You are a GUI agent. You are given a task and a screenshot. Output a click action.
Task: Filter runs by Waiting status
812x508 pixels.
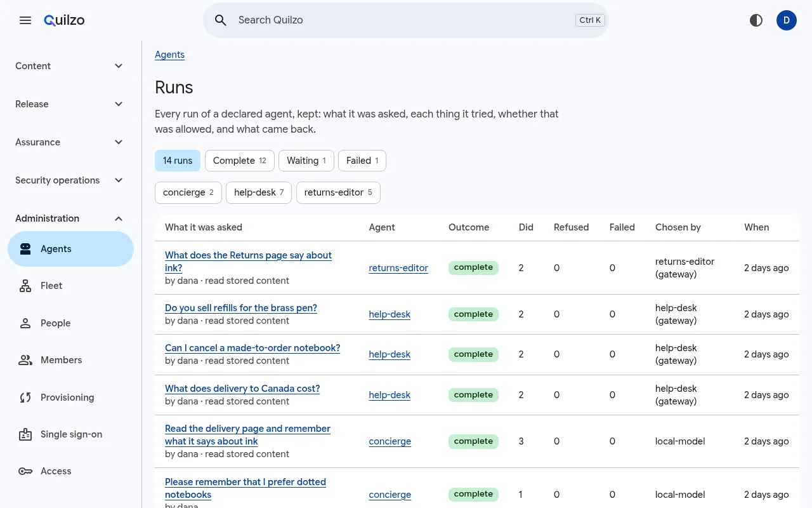tap(306, 161)
